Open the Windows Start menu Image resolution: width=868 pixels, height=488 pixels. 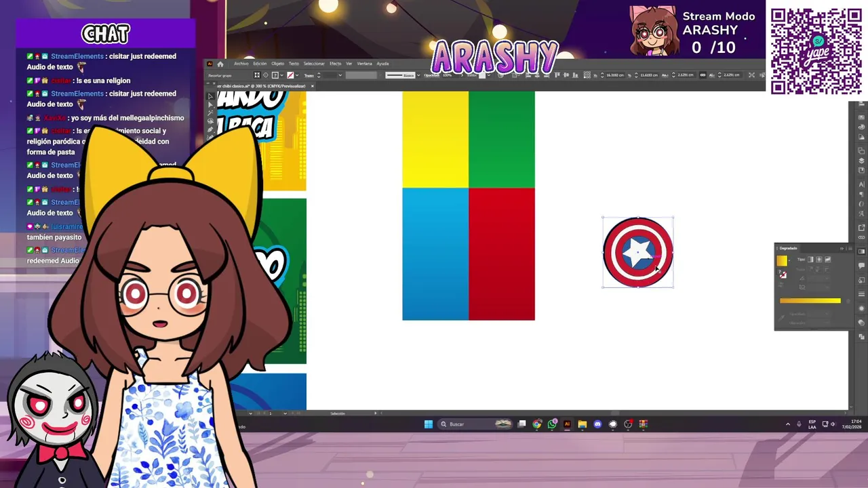coord(429,424)
